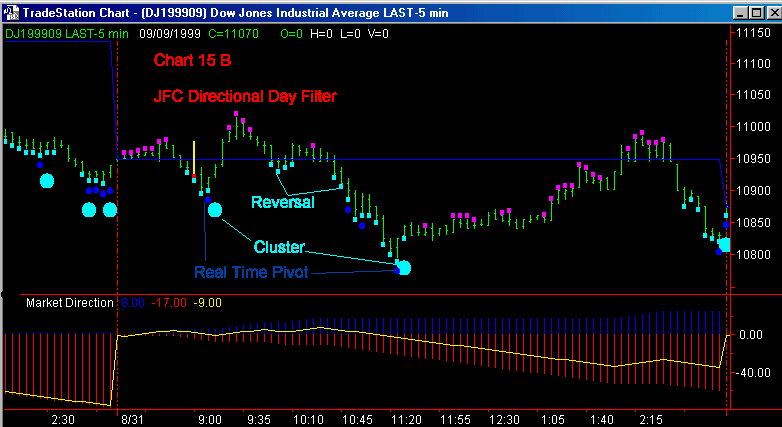Image resolution: width=782 pixels, height=427 pixels.
Task: Click the 11050 price axis label
Action: [x=754, y=95]
